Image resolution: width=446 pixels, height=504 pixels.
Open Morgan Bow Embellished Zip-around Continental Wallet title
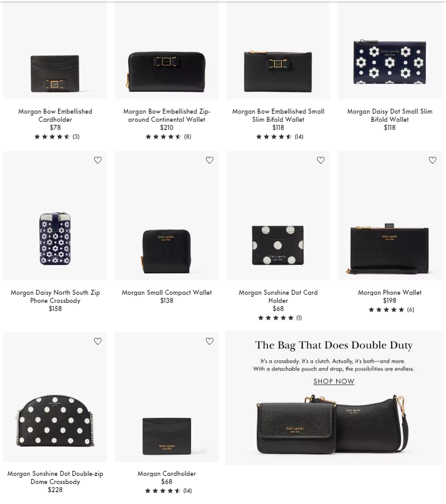click(x=167, y=116)
